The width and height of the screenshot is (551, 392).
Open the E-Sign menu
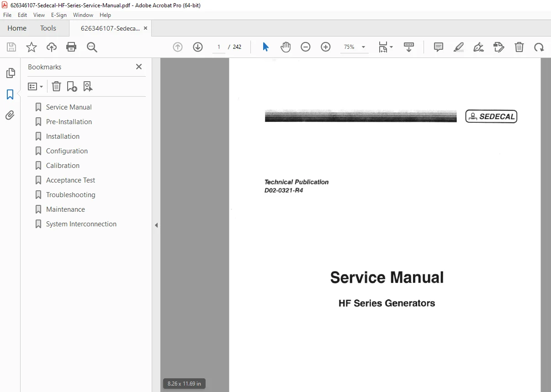(x=59, y=15)
